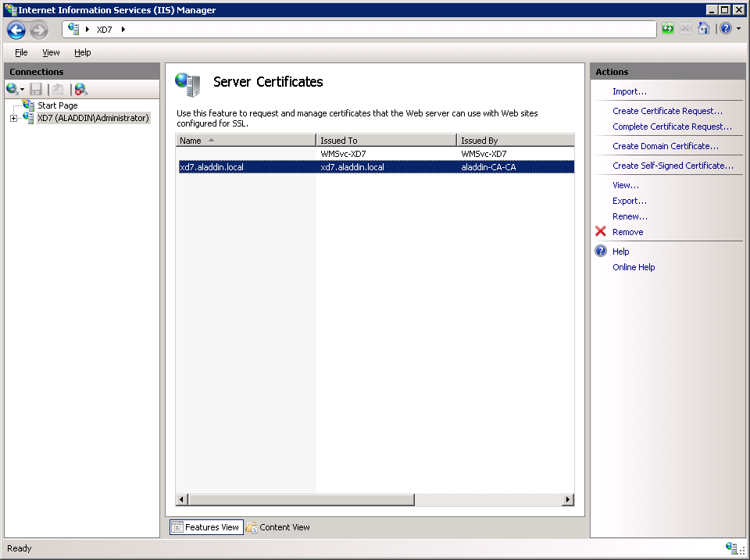750x560 pixels.
Task: Click the Server Certificates header icon
Action: click(188, 84)
